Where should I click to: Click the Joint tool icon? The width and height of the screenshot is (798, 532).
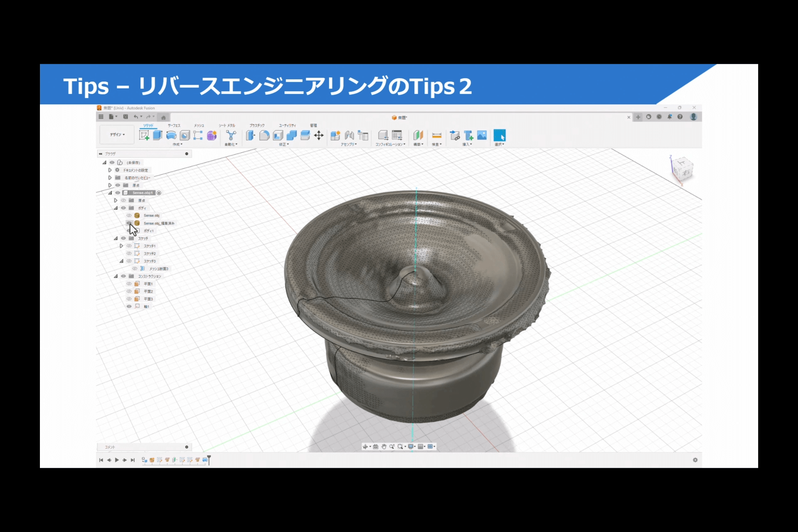click(350, 135)
